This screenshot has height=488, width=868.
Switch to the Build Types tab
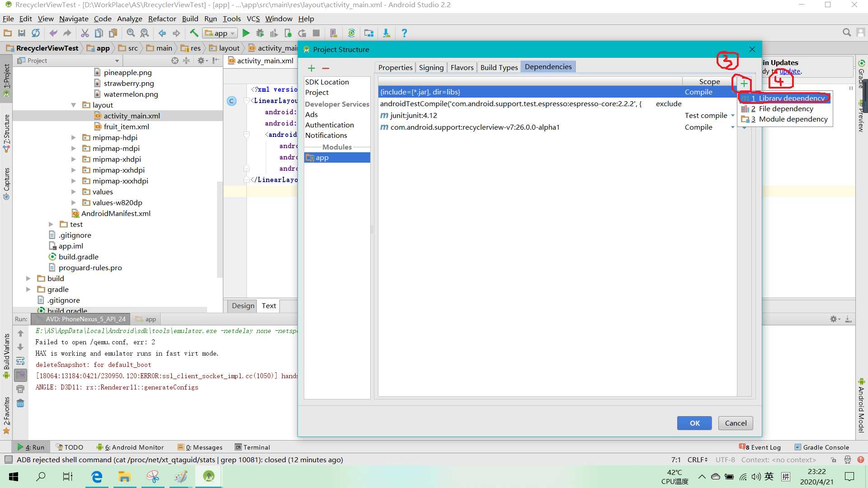499,67
